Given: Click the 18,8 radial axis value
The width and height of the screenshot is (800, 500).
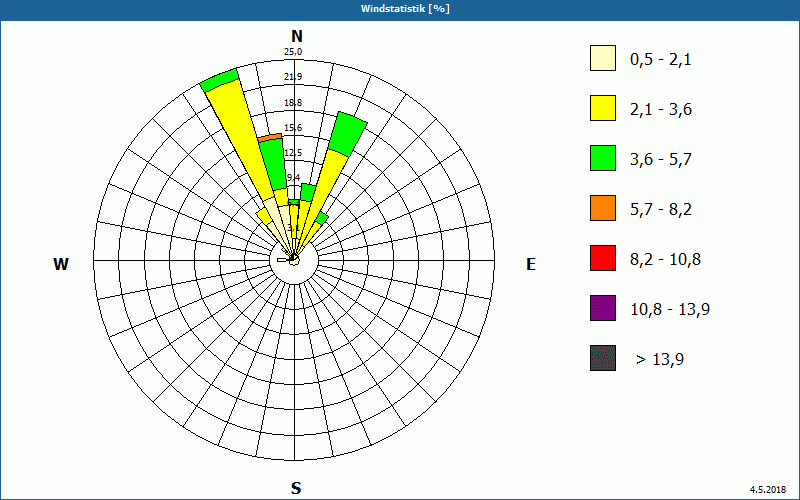Looking at the screenshot, I should pos(293,103).
